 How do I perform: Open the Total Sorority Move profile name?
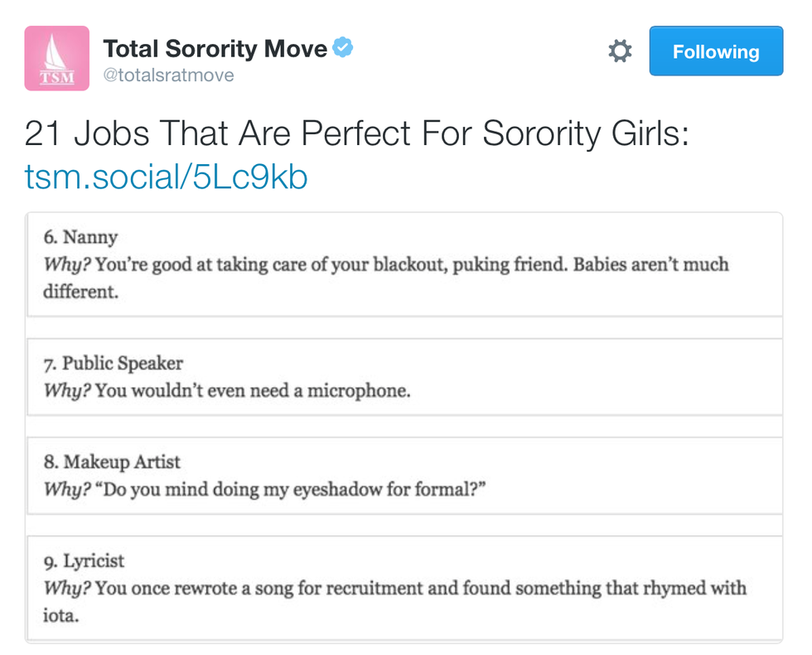pyautogui.click(x=215, y=49)
